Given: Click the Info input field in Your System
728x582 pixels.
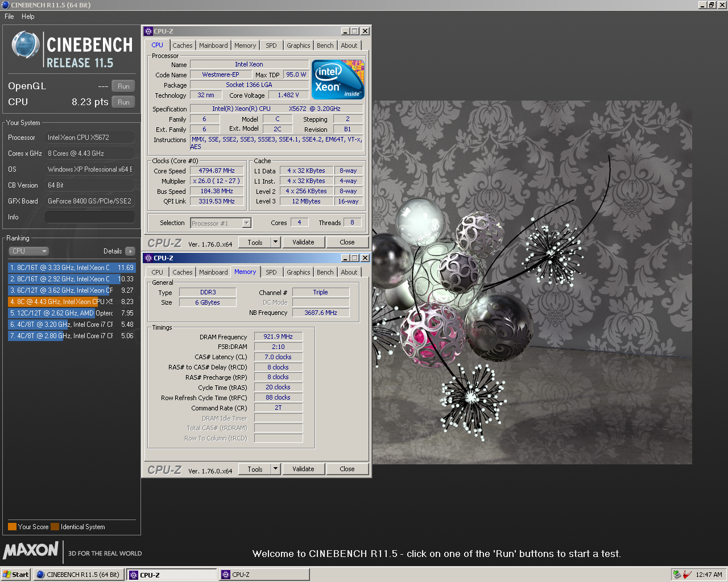Looking at the screenshot, I should tap(90, 217).
